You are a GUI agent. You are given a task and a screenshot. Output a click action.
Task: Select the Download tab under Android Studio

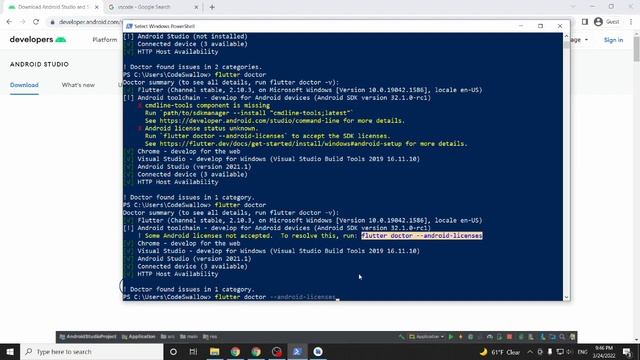24,85
